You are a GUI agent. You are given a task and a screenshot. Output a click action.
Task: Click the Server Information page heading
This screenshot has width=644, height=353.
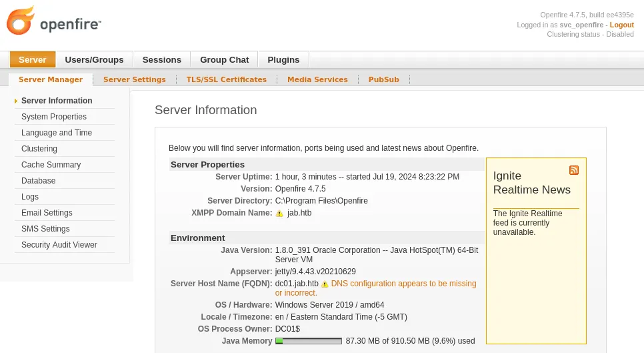pyautogui.click(x=206, y=109)
